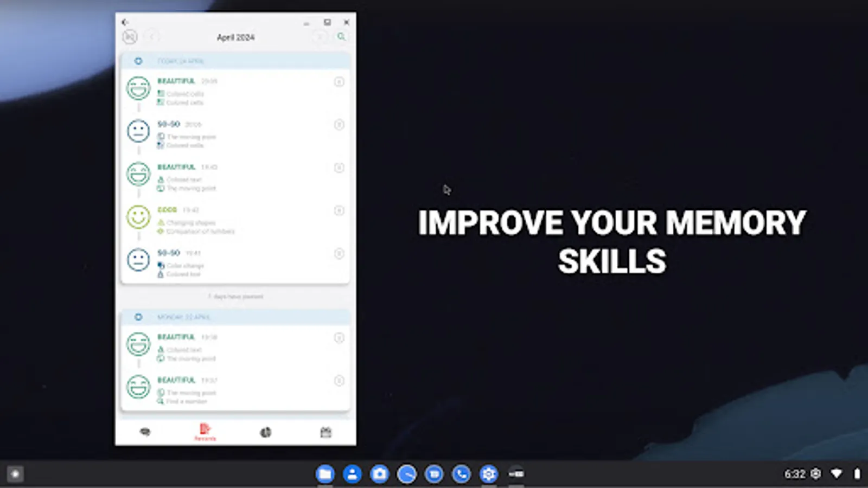The height and width of the screenshot is (488, 868).
Task: Open the round button on the 50-50 Color change entry
Action: (339, 253)
